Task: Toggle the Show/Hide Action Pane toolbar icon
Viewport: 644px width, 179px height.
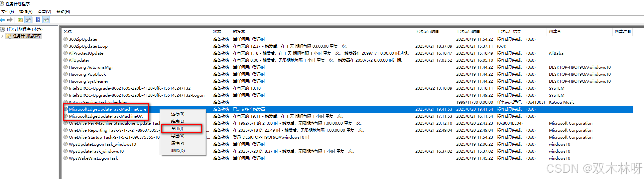Action: [x=46, y=20]
